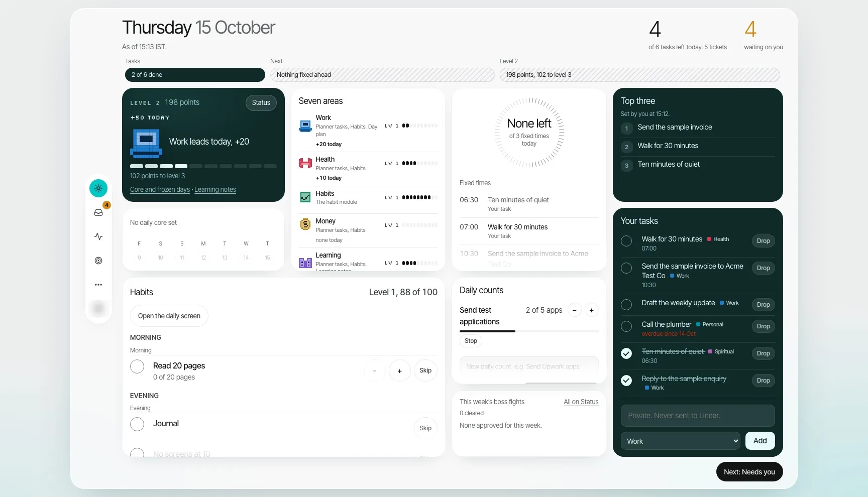Mark the Journal habit done
Image resolution: width=868 pixels, height=497 pixels.
(137, 424)
